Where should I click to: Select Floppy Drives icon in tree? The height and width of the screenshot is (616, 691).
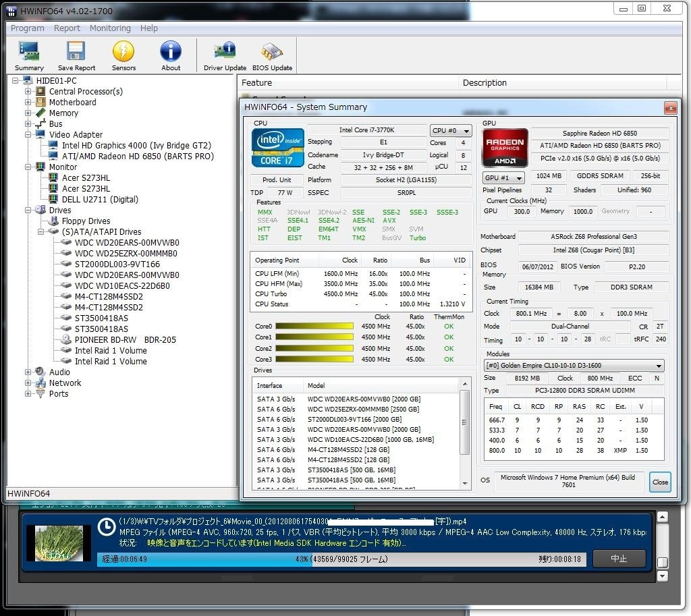coord(53,221)
